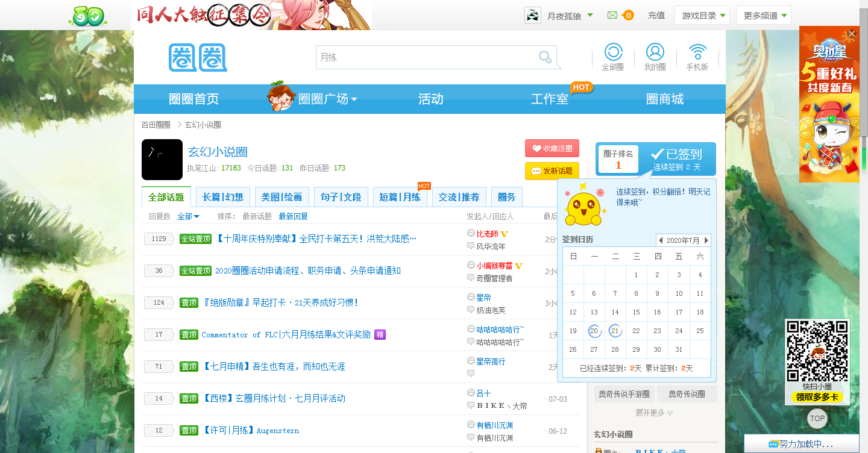The height and width of the screenshot is (453, 868).
Task: Open 活动 in navigation bar
Action: pyautogui.click(x=431, y=99)
